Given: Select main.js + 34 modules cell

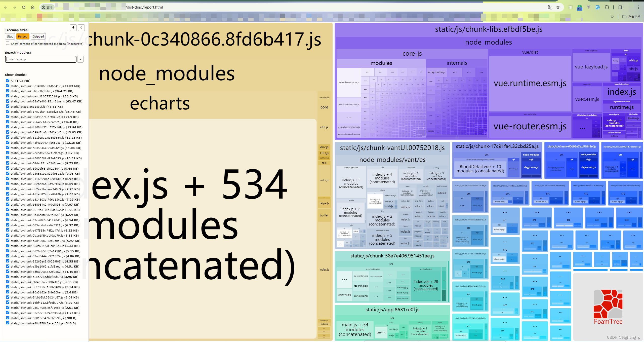Looking at the screenshot, I should tap(355, 329).
